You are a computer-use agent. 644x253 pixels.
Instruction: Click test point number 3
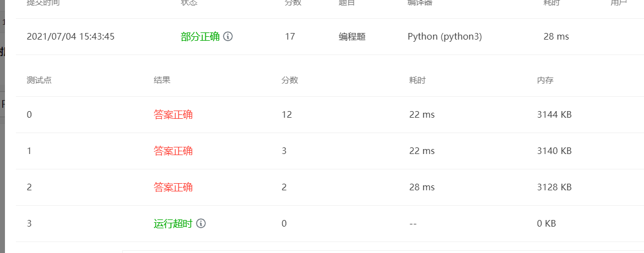pyautogui.click(x=29, y=223)
